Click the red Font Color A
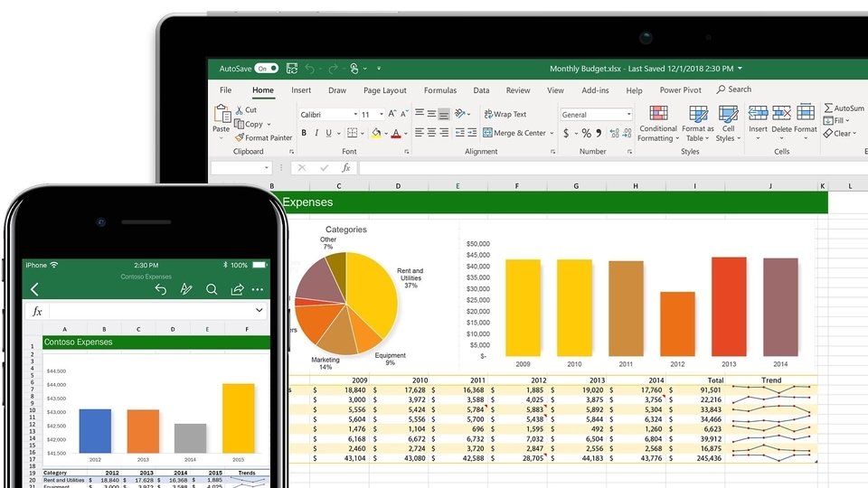Screen dimensions: 868x488 point(396,134)
